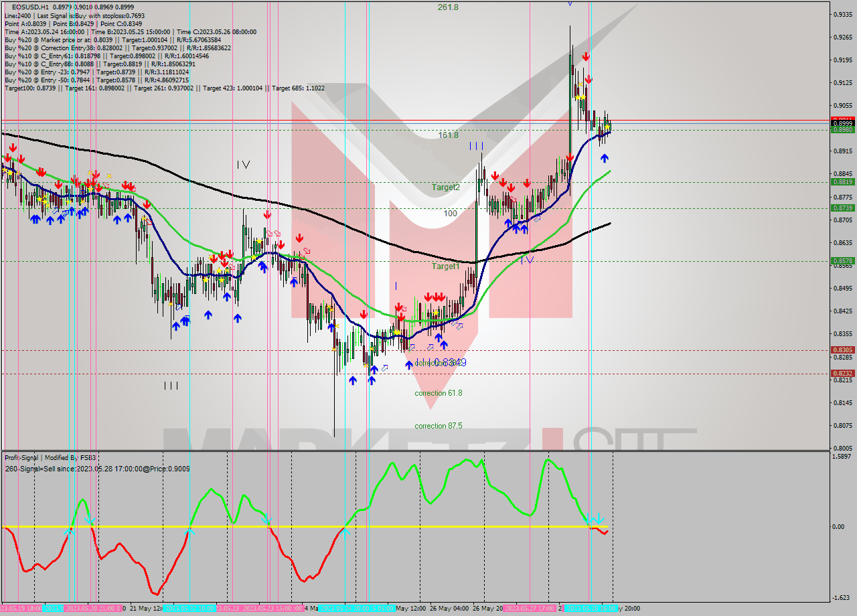Image resolution: width=857 pixels, height=616 pixels.
Task: Click the 0.9335 price axis value
Action: point(842,14)
